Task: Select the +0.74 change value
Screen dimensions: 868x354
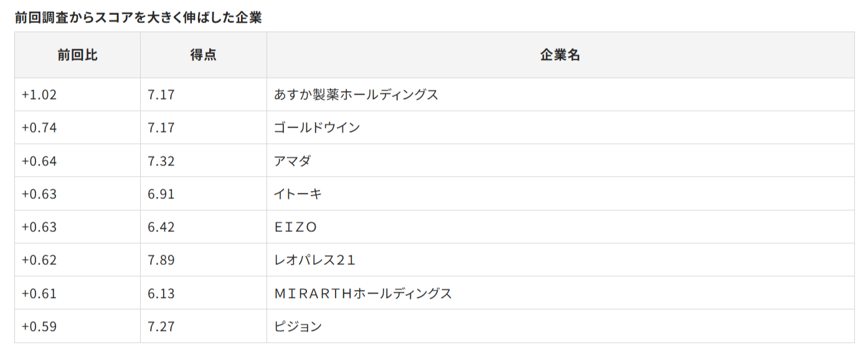Action: [39, 128]
